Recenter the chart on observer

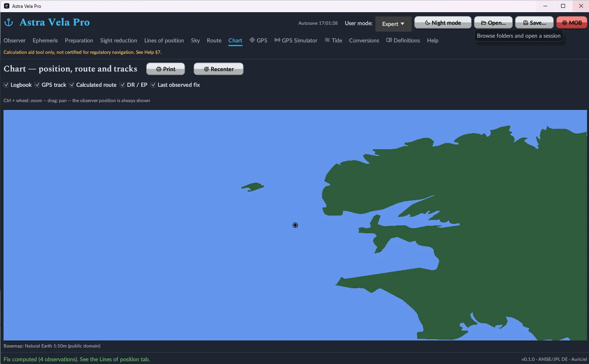pyautogui.click(x=219, y=69)
